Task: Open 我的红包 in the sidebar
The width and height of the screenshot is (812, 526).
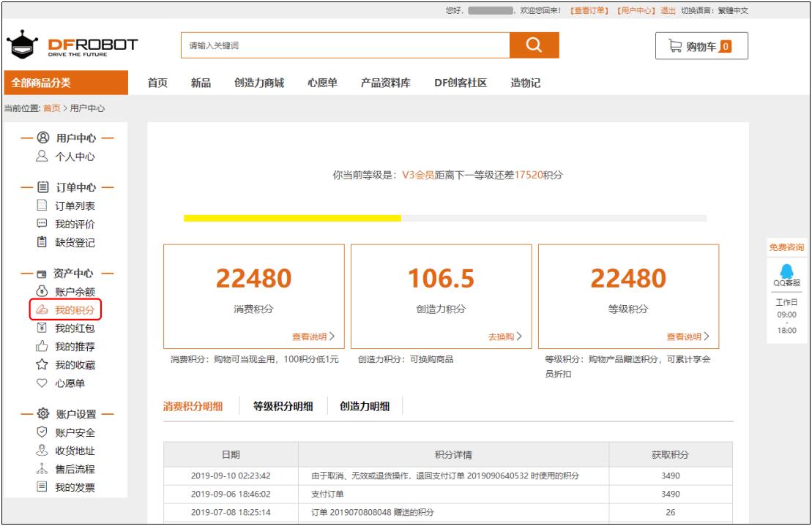Action: pyautogui.click(x=75, y=328)
